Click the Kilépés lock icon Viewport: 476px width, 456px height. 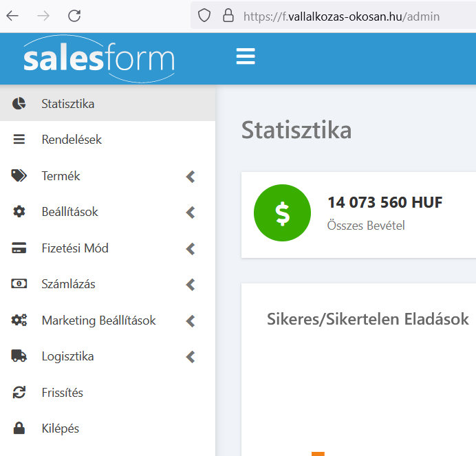[x=19, y=428]
